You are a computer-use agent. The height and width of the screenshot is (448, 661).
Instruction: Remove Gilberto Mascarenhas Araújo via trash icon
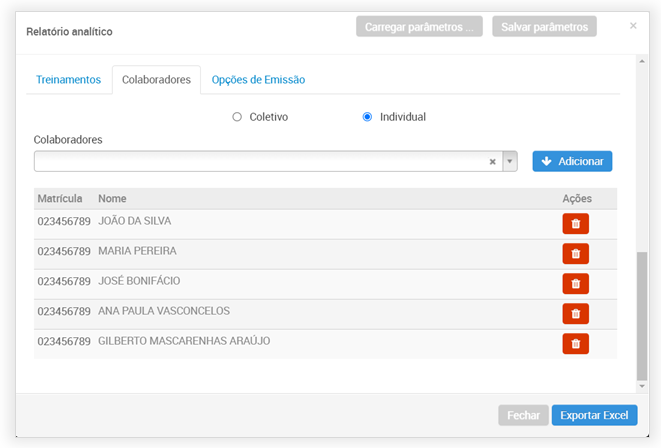(x=575, y=344)
